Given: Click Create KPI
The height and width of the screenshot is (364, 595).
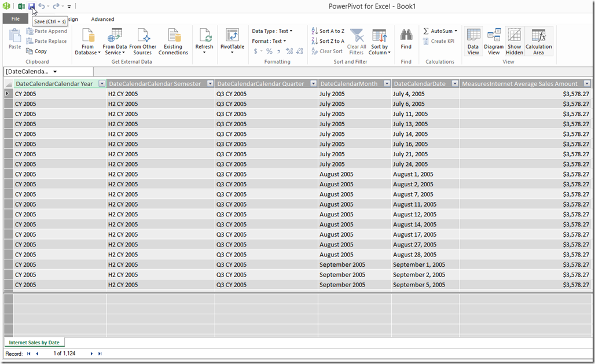Looking at the screenshot, I should pos(438,41).
